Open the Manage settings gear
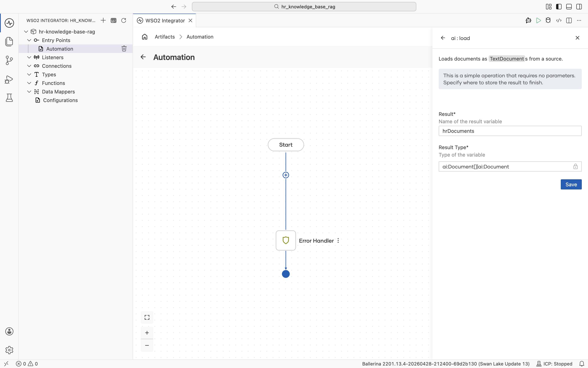This screenshot has height=368, width=588. [9, 350]
